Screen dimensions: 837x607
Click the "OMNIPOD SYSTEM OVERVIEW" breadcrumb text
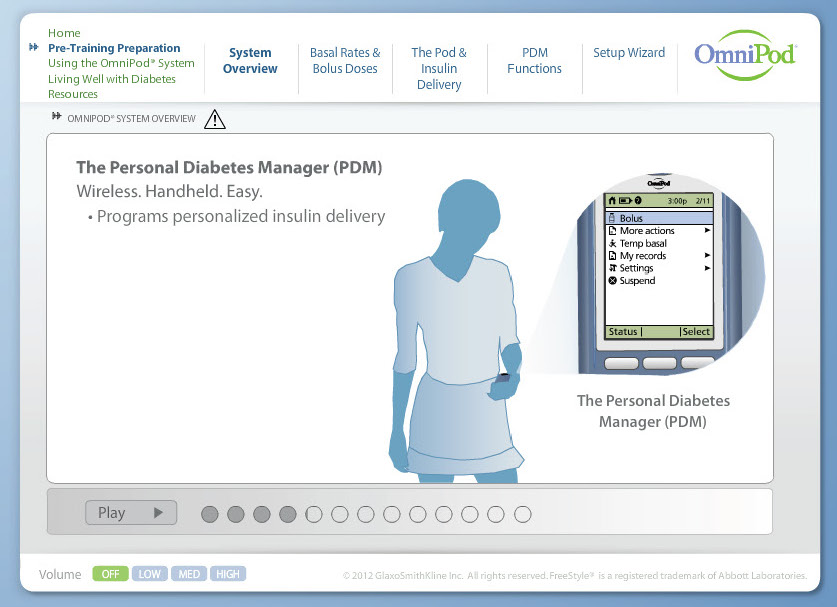[x=131, y=119]
